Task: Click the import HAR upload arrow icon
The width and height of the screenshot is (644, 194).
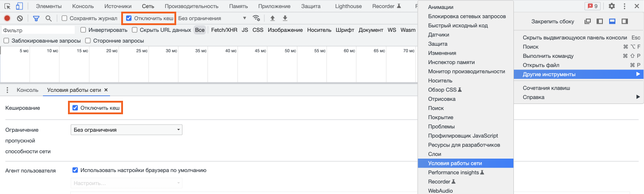Action: coord(272,18)
